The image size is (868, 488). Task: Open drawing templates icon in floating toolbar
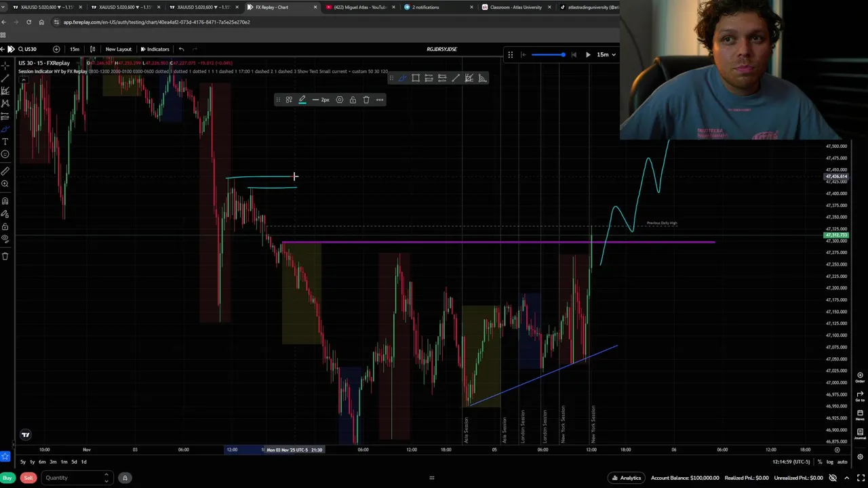(x=289, y=100)
